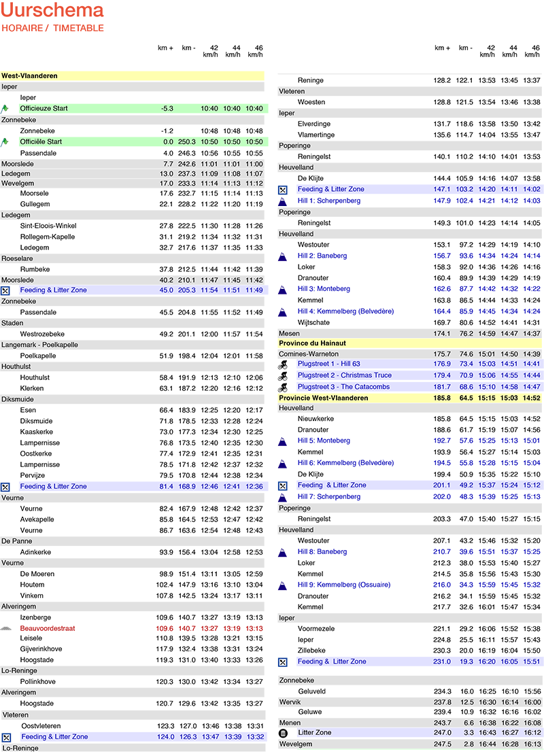This screenshot has width=544, height=756.
Task: Click the trash icon beside Litter Zone in Menen
Action: pyautogui.click(x=283, y=734)
